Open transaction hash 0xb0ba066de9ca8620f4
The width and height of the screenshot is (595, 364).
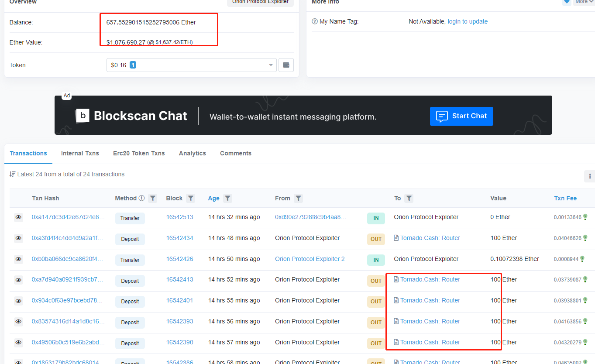(68, 259)
